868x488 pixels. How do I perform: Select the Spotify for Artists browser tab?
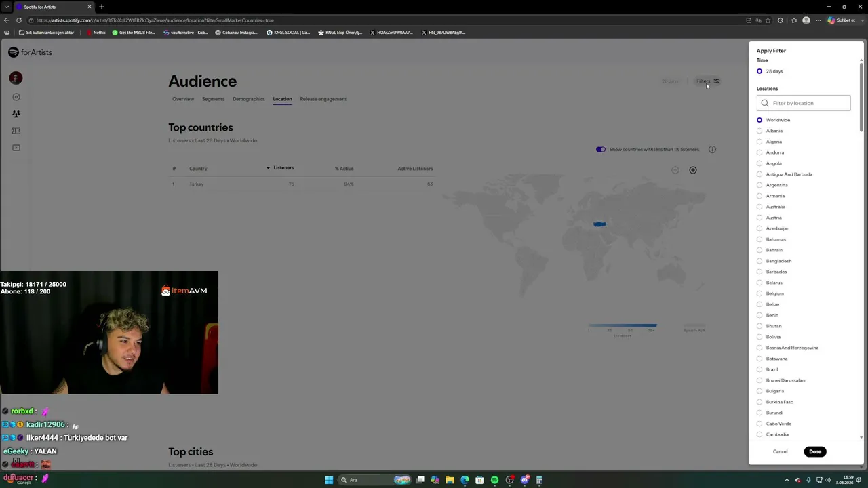coord(54,7)
